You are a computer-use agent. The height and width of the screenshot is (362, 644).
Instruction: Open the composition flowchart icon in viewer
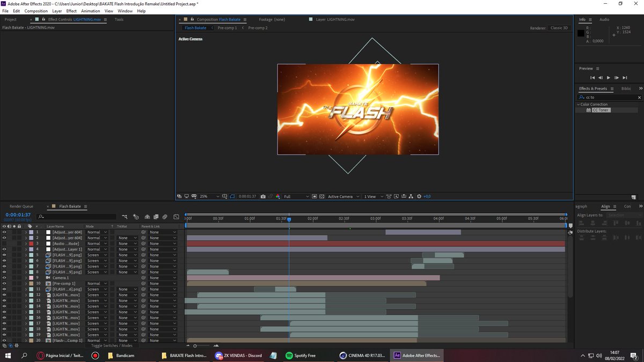[x=410, y=196]
